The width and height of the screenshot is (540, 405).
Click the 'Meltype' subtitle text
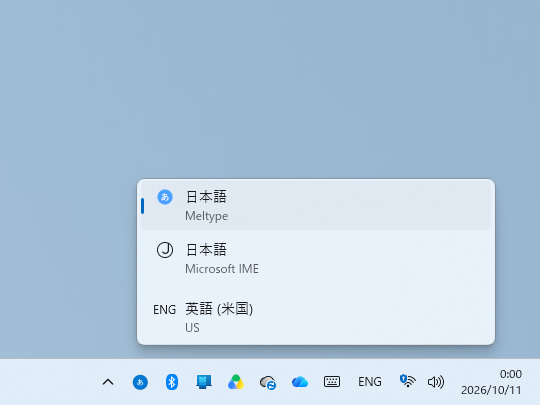click(207, 216)
